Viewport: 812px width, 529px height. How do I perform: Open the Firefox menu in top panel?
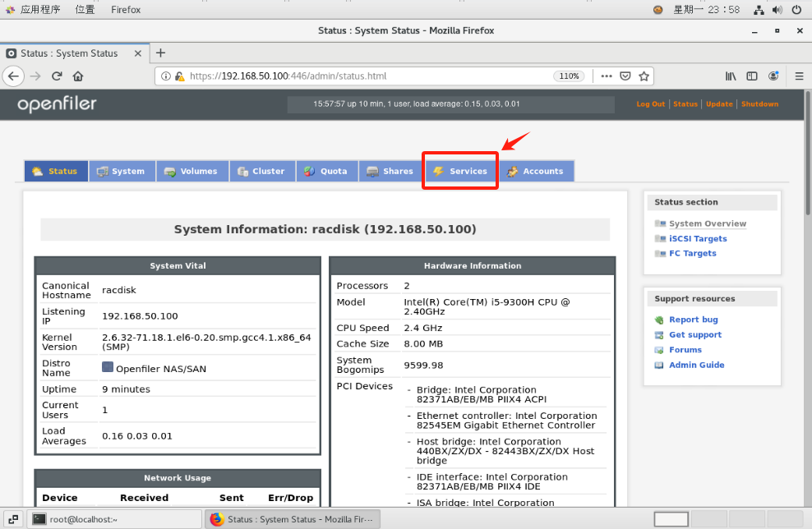click(x=126, y=9)
